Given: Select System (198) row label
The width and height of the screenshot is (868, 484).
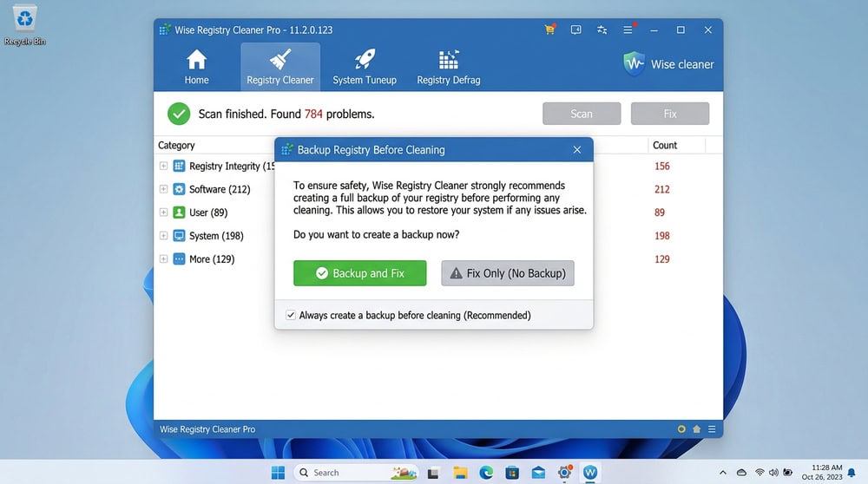Looking at the screenshot, I should click(x=216, y=236).
